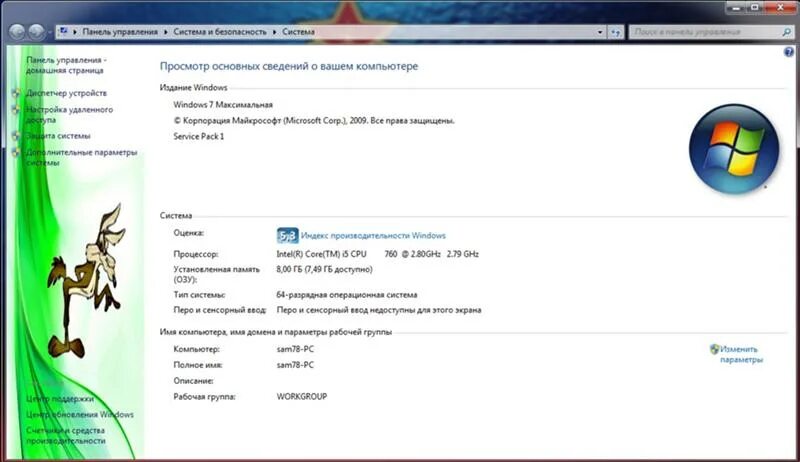800x462 pixels.
Task: Open Help via the blue question mark icon
Action: [789, 52]
